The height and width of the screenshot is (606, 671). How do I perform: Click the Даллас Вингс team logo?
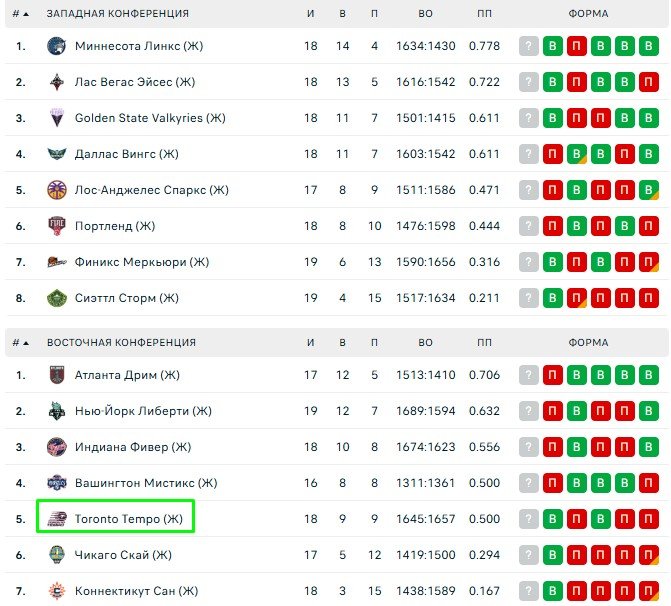[x=56, y=154]
